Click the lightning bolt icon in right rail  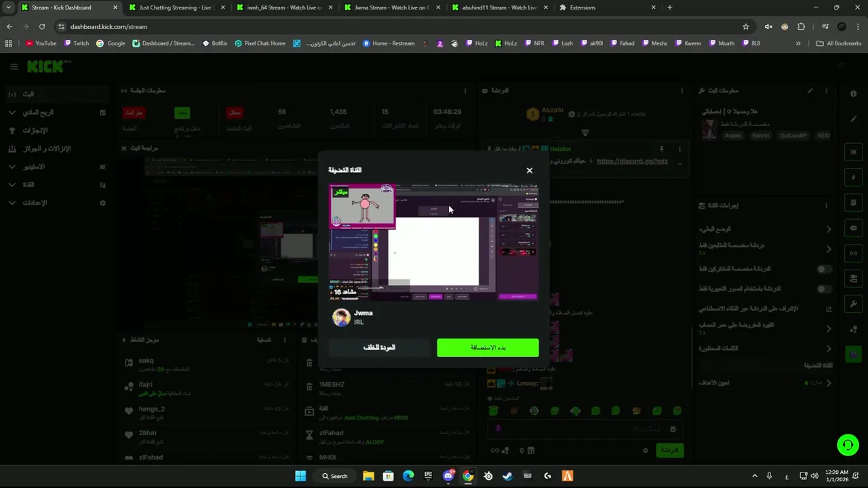(x=854, y=178)
